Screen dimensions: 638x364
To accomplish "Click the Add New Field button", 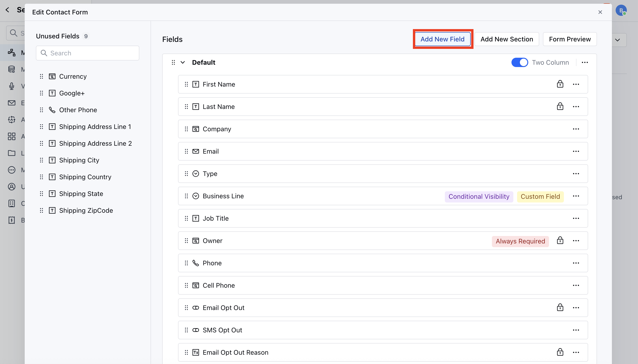I will tap(442, 39).
